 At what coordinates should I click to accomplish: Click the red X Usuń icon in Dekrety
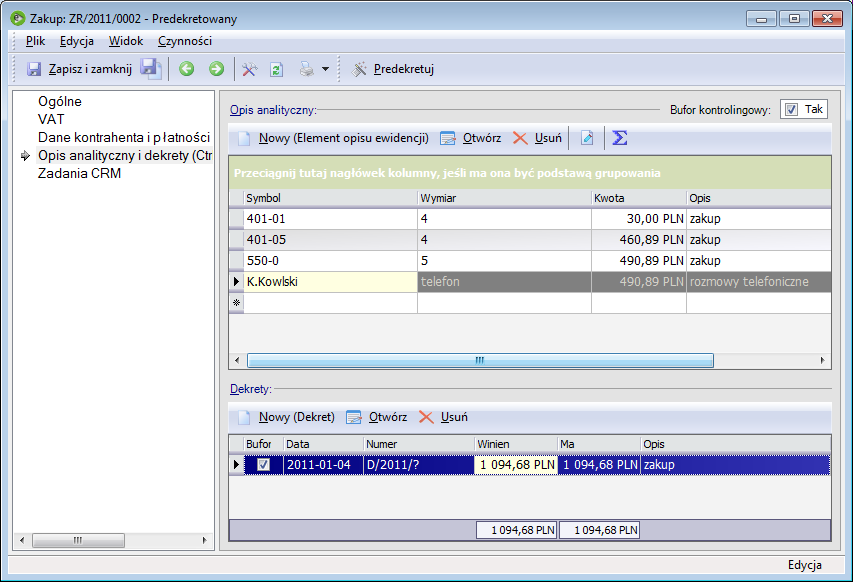426,417
